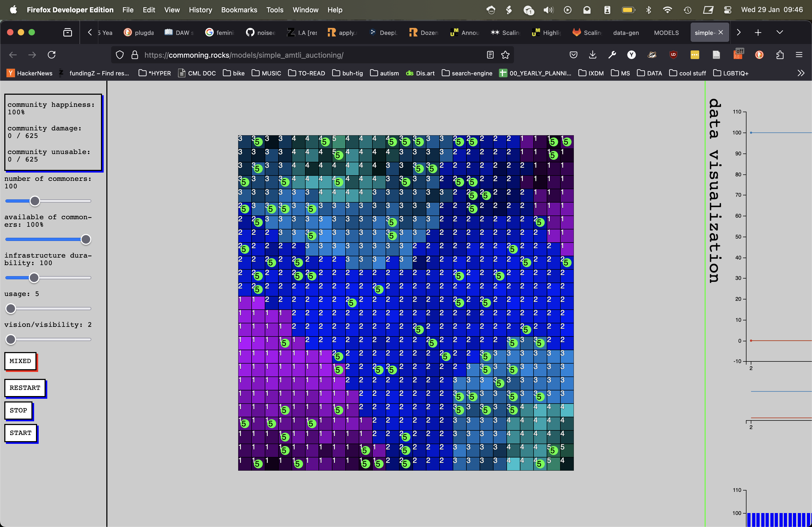The height and width of the screenshot is (527, 812).
Task: Switch to the data-gen tab
Action: 626,33
